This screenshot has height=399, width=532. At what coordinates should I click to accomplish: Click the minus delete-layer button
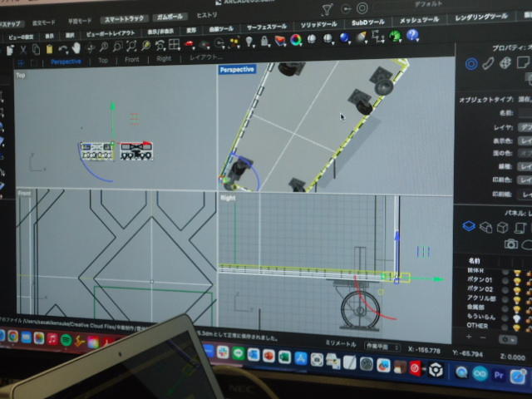coord(483,337)
